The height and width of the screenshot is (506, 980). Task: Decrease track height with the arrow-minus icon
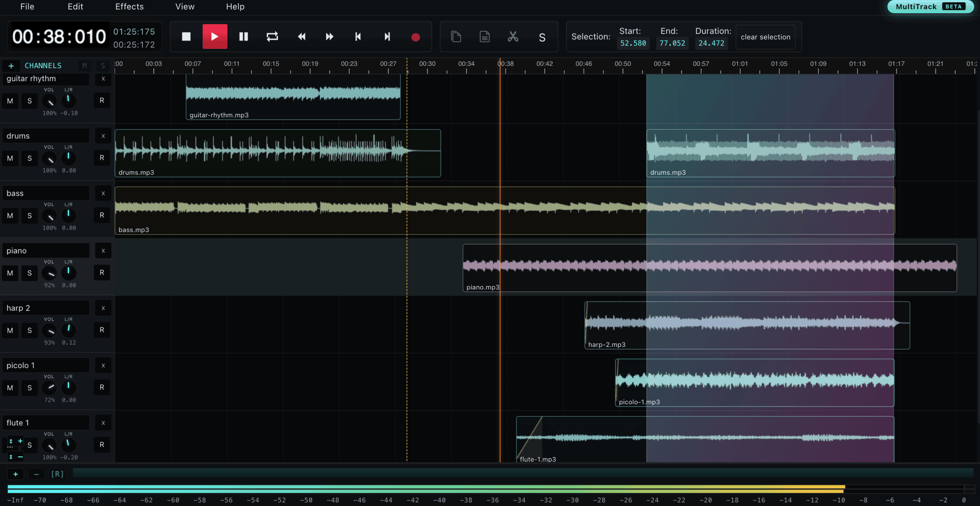point(15,457)
